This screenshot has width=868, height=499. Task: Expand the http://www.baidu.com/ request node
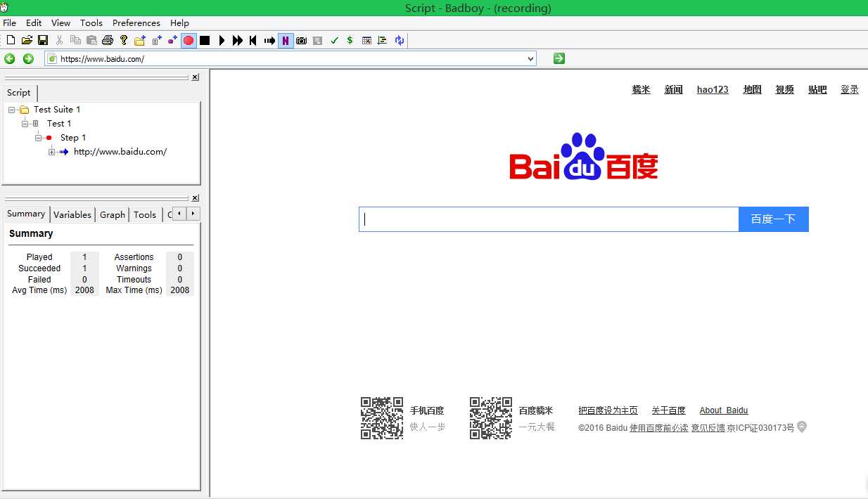click(x=52, y=152)
